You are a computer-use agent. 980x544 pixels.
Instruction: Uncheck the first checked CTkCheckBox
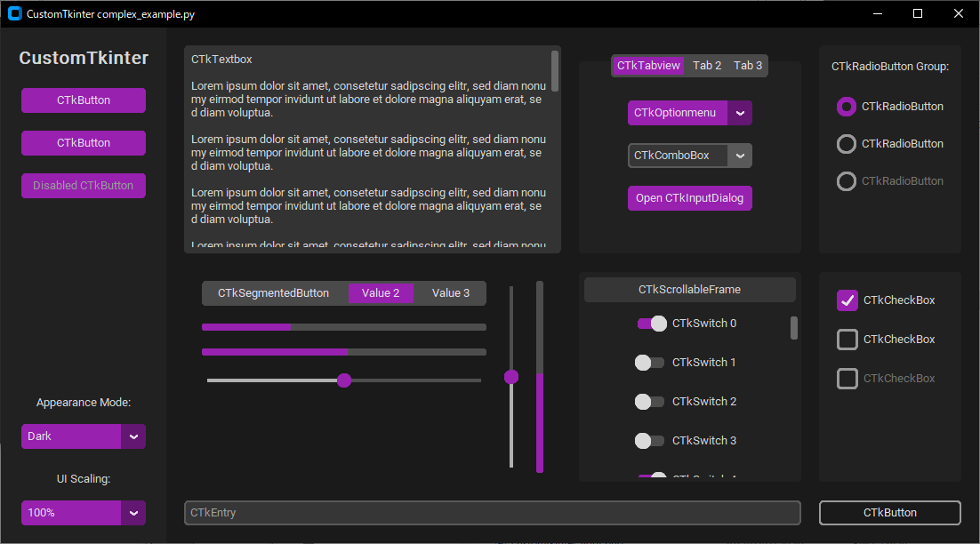coord(847,300)
